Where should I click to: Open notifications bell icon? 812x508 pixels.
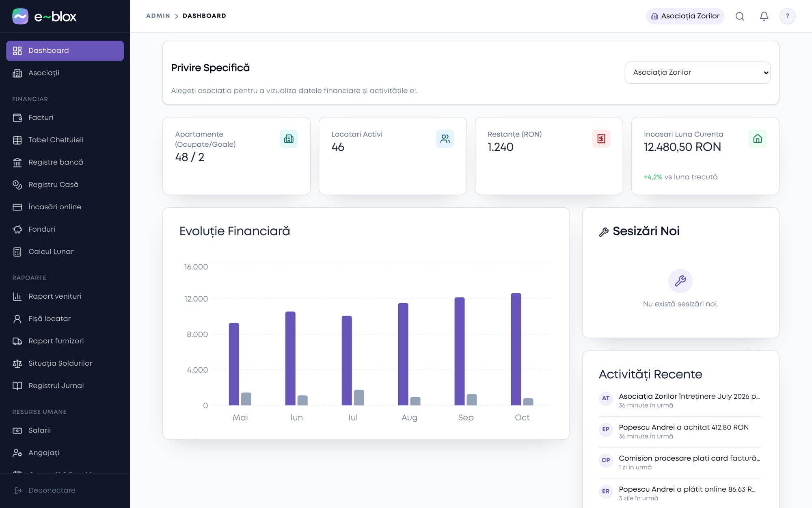(x=764, y=16)
